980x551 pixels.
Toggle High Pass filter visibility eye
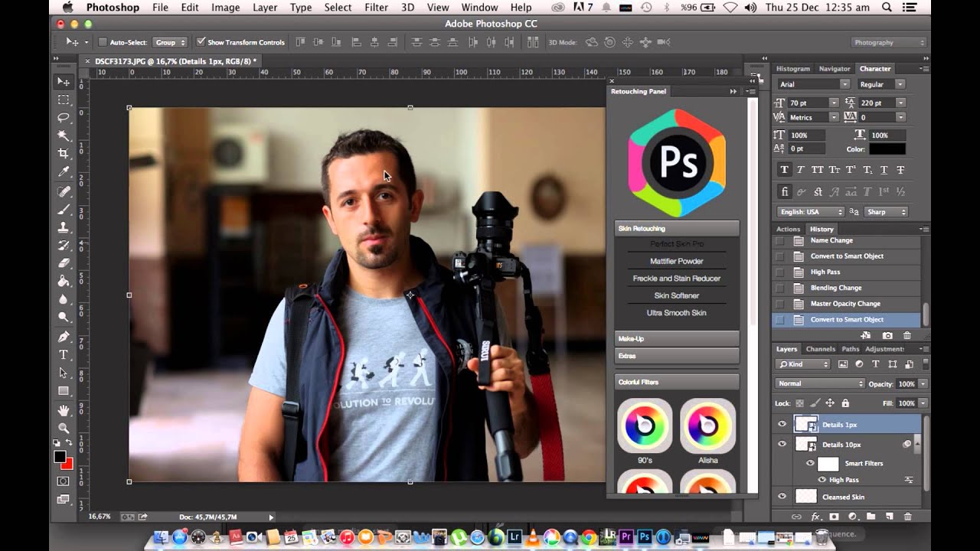click(x=822, y=480)
